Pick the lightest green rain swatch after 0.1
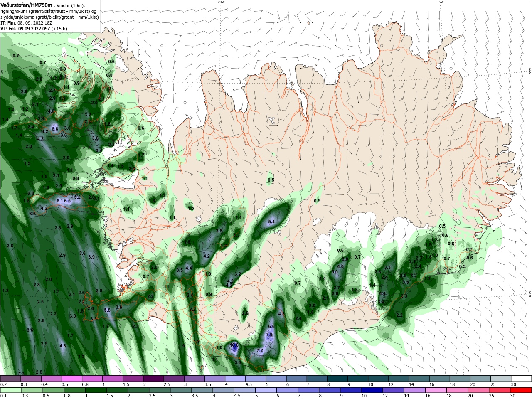Viewport: 532px width, 399px height. click(11, 390)
